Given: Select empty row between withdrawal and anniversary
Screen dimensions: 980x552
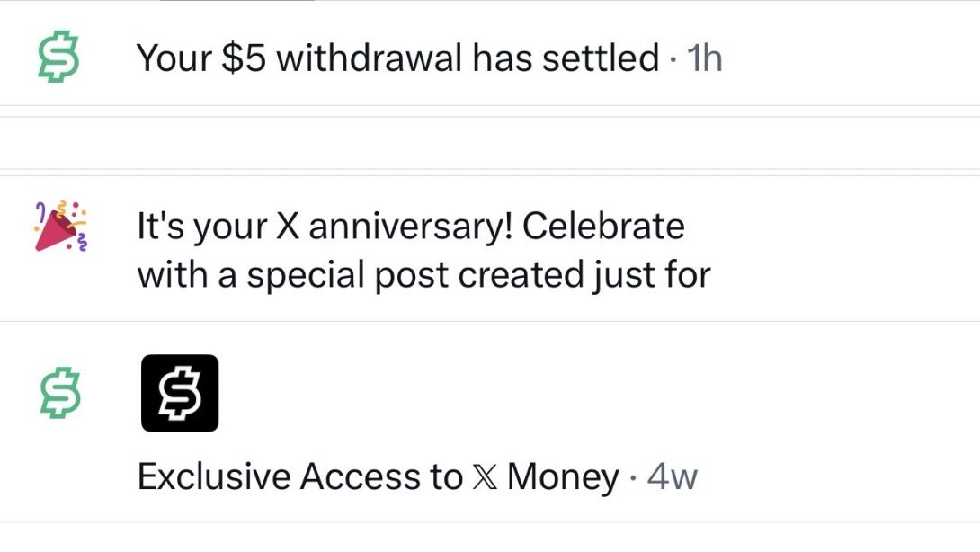Looking at the screenshot, I should pos(490,143).
